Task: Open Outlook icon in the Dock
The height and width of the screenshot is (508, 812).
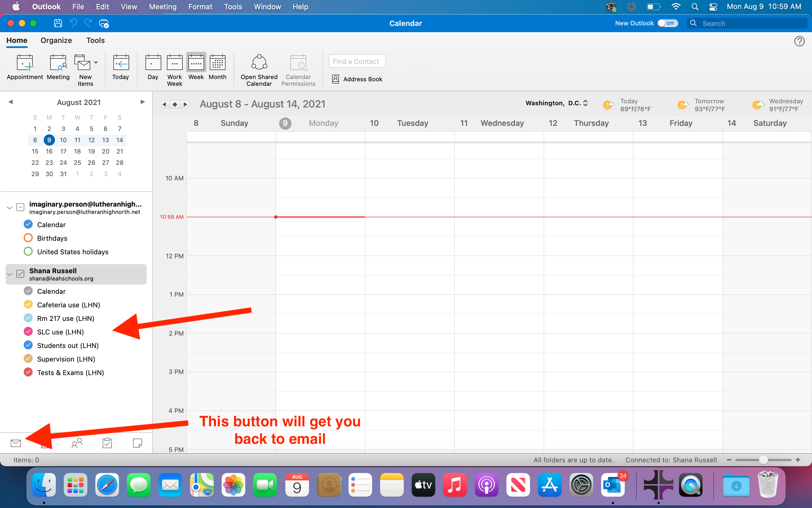Action: tap(613, 485)
